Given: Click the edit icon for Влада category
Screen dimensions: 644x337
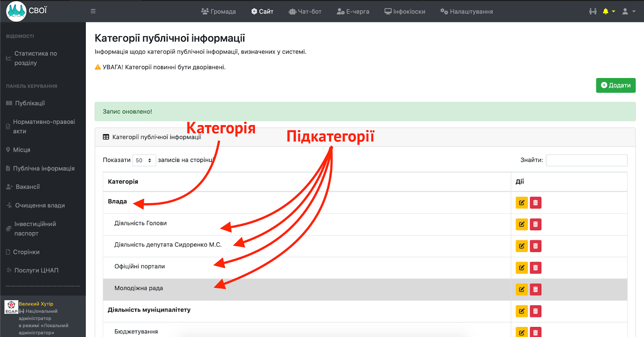Looking at the screenshot, I should point(522,203).
